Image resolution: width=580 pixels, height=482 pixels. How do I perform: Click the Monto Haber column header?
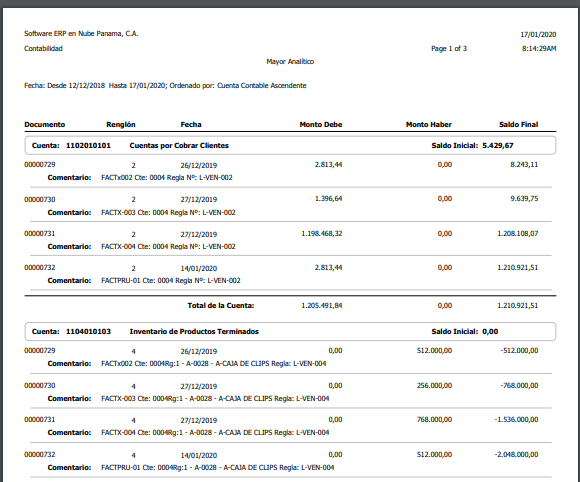(429, 125)
